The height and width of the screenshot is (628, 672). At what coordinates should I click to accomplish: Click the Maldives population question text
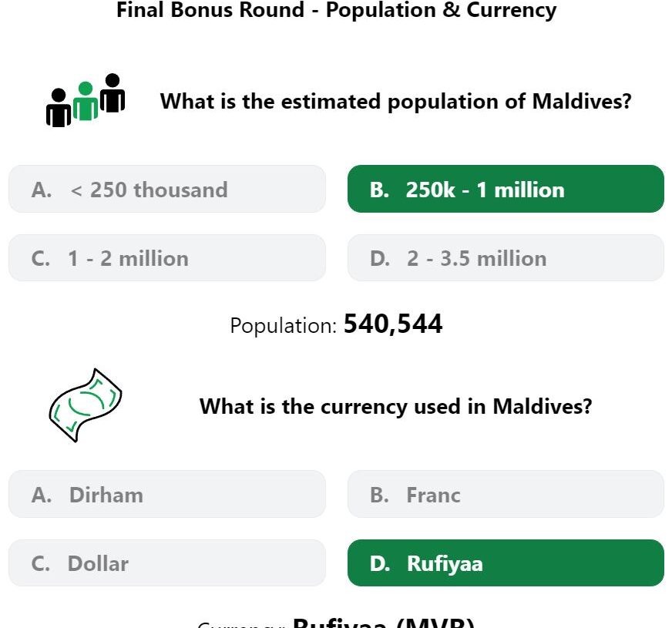(395, 102)
